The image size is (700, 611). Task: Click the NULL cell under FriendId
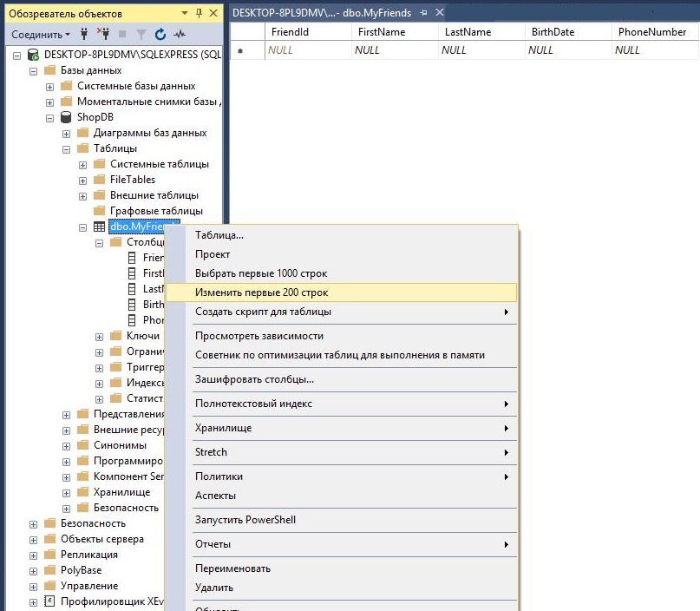click(x=280, y=50)
